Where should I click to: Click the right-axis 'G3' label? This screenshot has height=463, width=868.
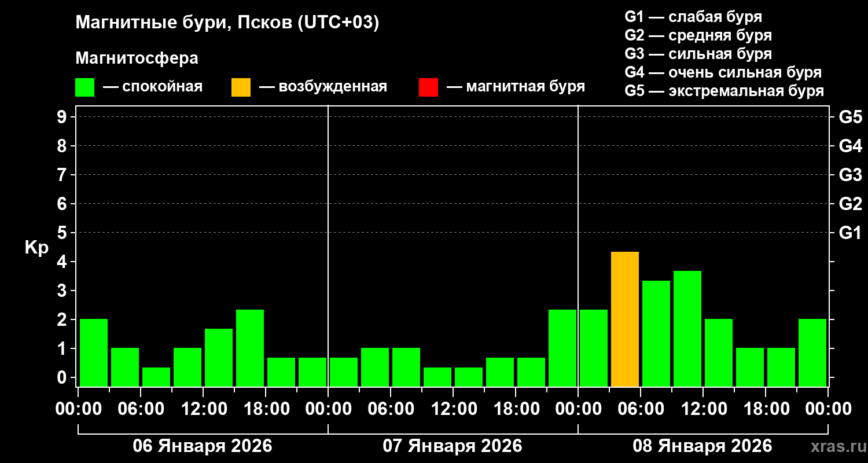click(851, 175)
